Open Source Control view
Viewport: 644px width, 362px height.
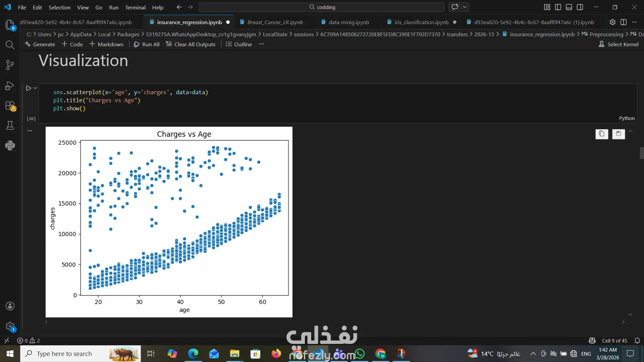[10, 65]
